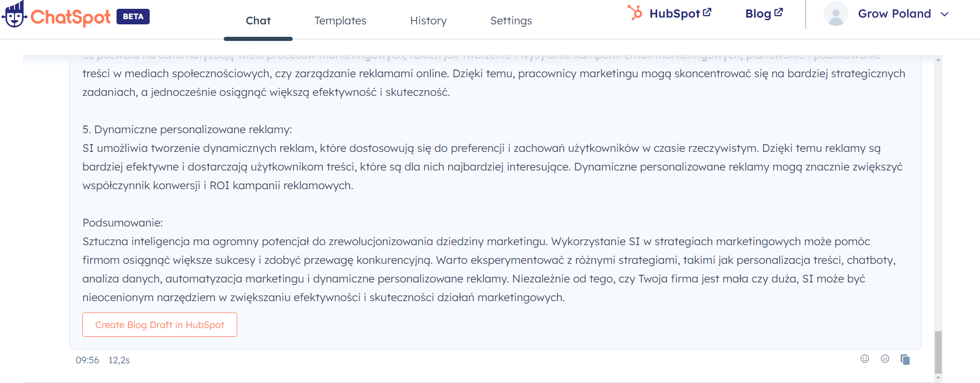
Task: Click the line starting 'zadaniach, a jednocześnie'
Action: tap(266, 92)
